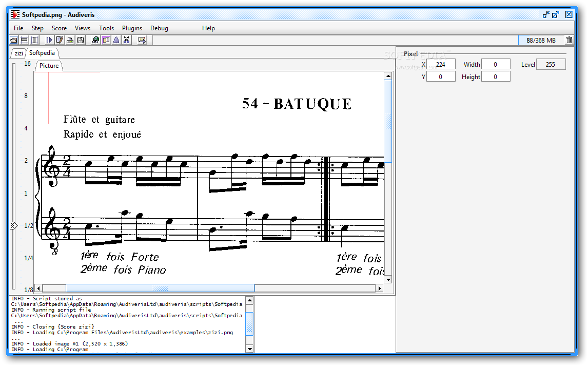Click the log panel's vertical scrollbar thumb
Image resolution: width=588 pixels, height=366 pixels.
[x=249, y=323]
